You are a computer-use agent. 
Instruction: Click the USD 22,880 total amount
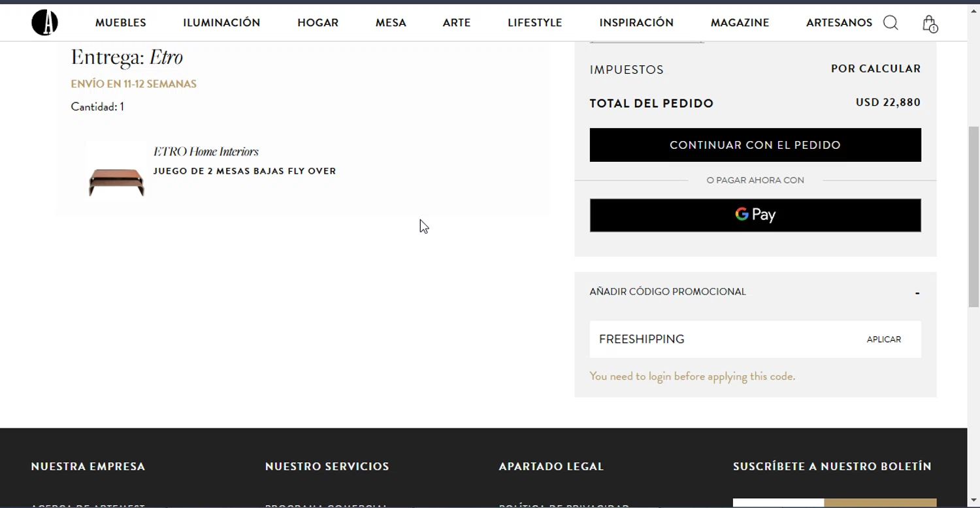pyautogui.click(x=888, y=103)
